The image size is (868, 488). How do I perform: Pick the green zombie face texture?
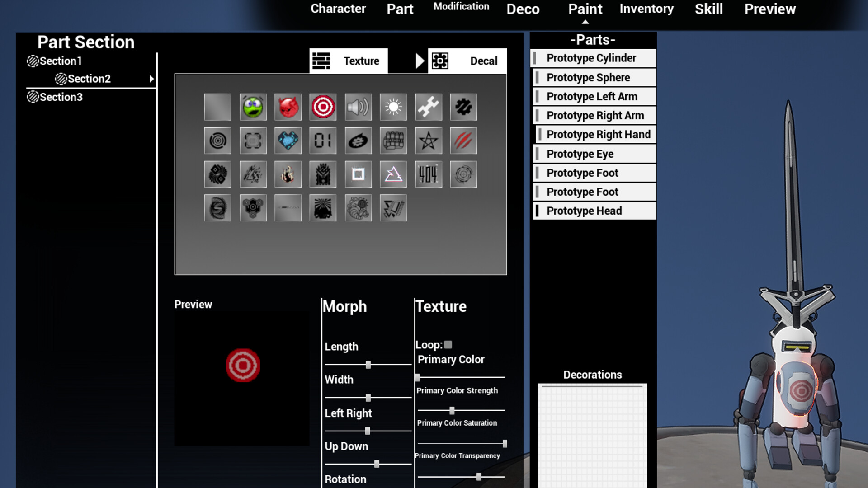[x=253, y=107]
